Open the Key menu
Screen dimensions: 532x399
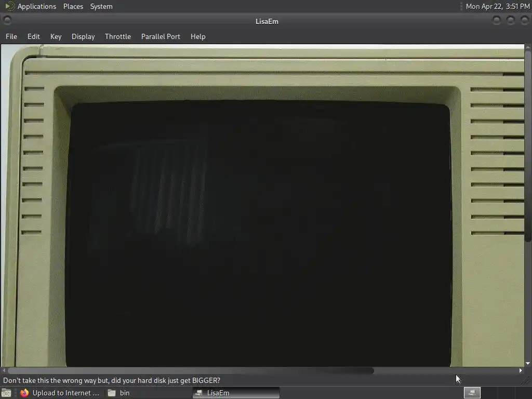(x=56, y=36)
